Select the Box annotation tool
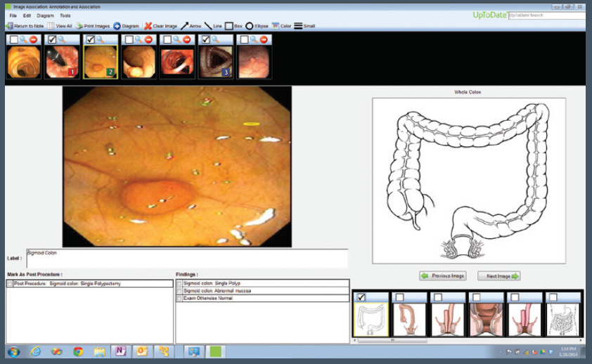 233,26
